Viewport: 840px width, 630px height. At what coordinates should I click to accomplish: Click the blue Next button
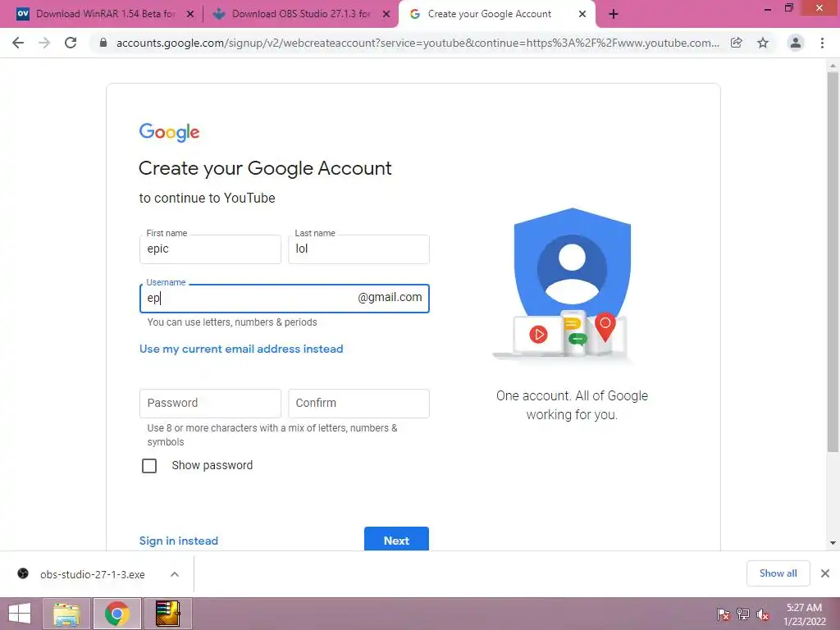coord(396,539)
